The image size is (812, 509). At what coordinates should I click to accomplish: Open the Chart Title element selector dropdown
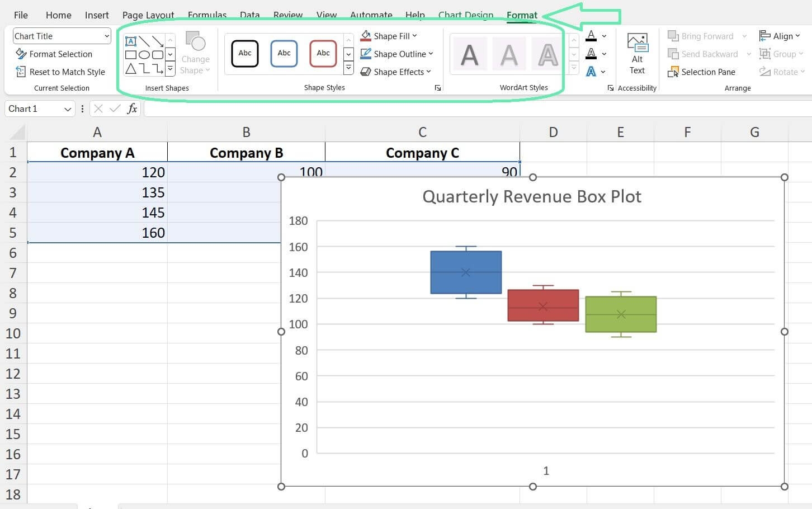pyautogui.click(x=62, y=36)
